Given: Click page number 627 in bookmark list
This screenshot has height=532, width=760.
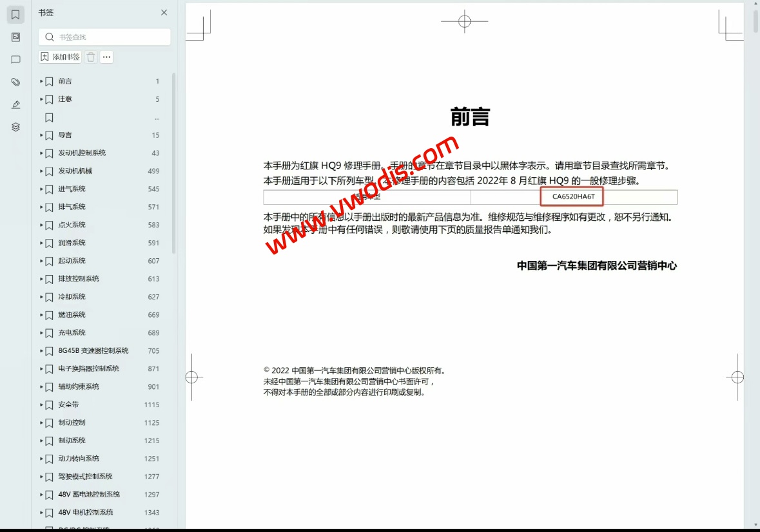Looking at the screenshot, I should coord(153,297).
